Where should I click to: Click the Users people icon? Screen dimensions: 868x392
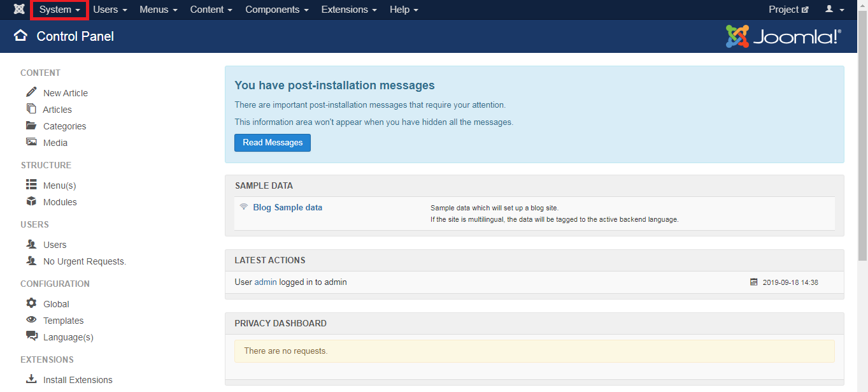(31, 244)
